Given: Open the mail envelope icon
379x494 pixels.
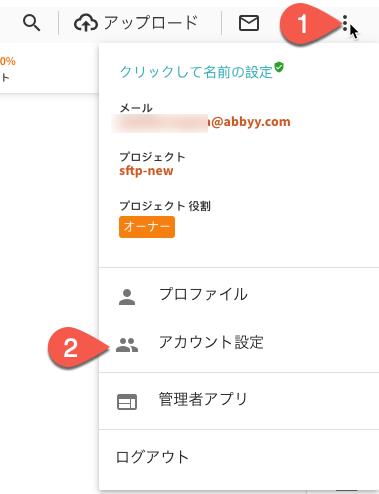Looking at the screenshot, I should pos(249,23).
